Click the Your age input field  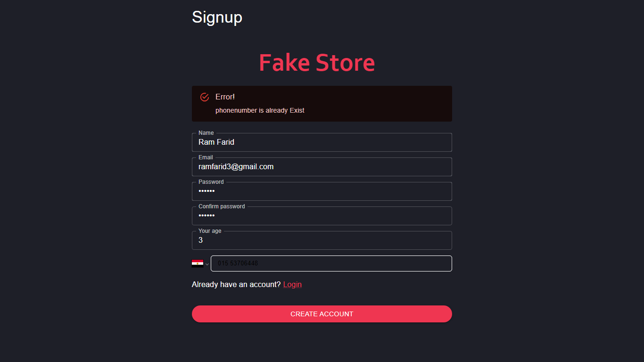click(322, 240)
